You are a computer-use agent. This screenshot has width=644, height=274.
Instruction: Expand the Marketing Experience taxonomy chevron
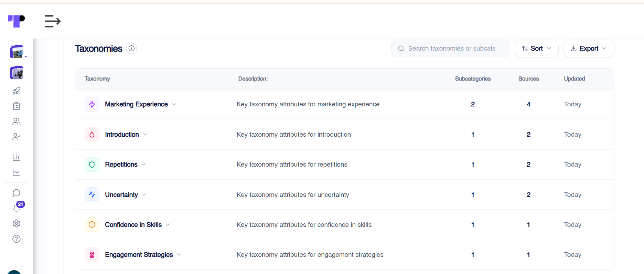[174, 104]
